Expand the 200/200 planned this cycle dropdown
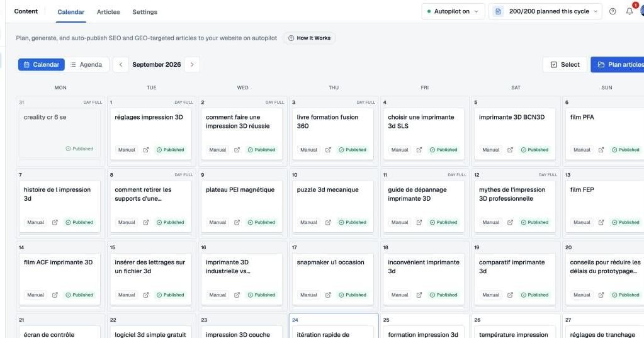Image resolution: width=644 pixels, height=338 pixels. click(x=545, y=11)
